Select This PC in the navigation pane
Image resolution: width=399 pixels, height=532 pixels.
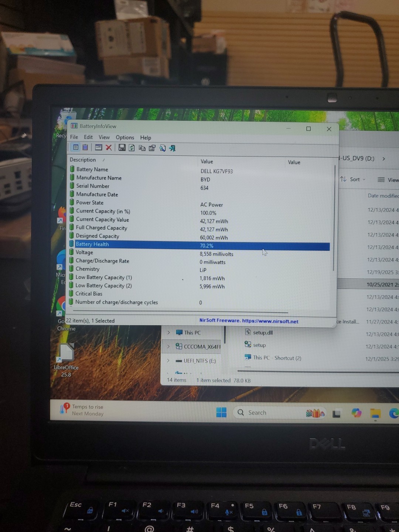tap(188, 332)
